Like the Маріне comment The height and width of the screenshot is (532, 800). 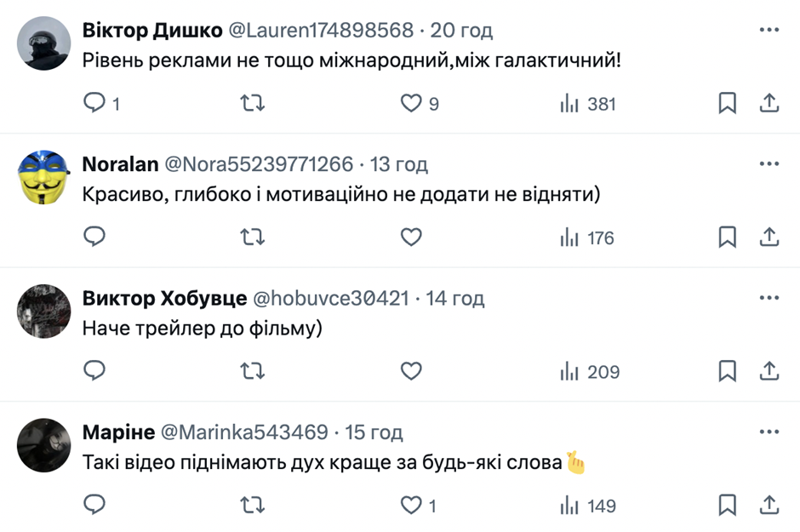click(x=412, y=506)
